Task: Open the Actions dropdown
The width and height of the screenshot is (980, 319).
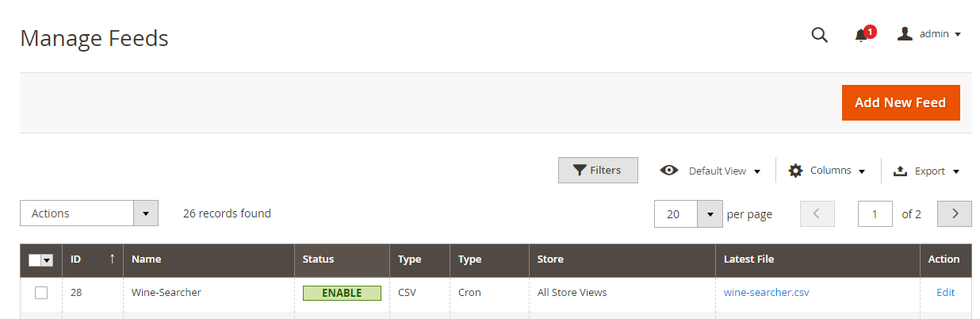Action: click(x=89, y=213)
